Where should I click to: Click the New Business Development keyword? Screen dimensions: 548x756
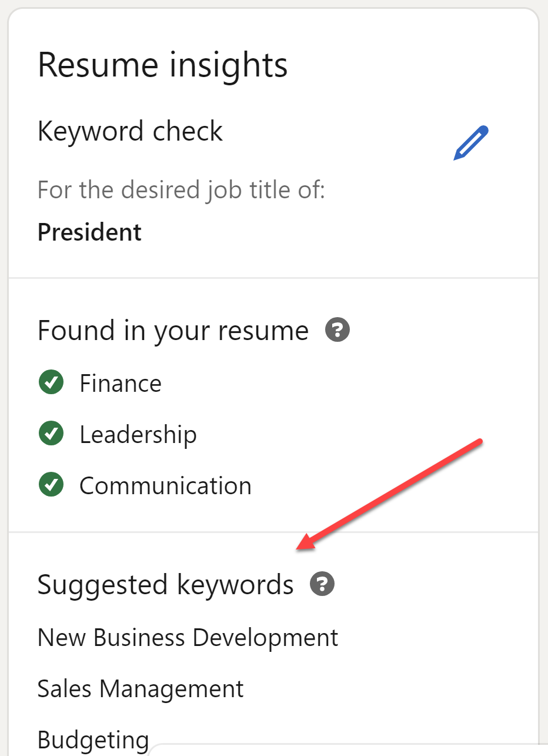coord(188,637)
